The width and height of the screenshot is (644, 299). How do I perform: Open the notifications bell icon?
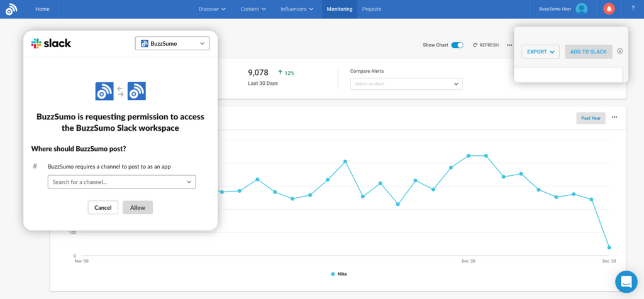point(609,9)
